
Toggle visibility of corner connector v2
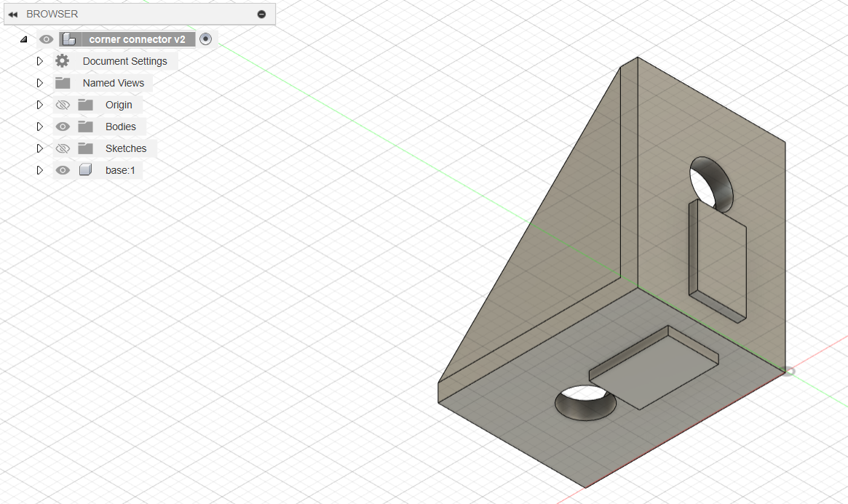pos(46,39)
